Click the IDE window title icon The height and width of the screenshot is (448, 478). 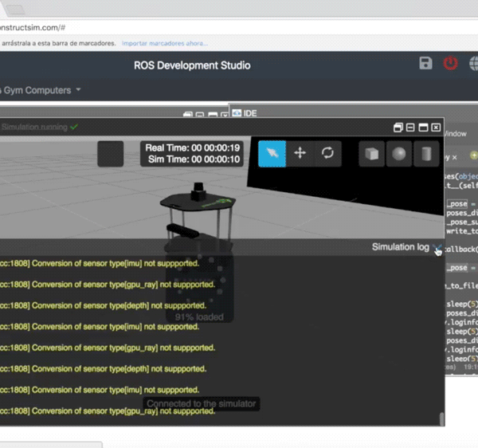pos(237,113)
